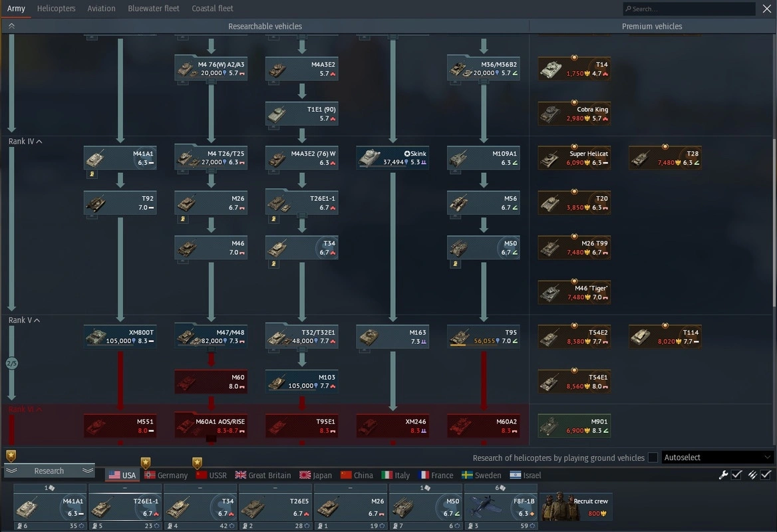Select the premium Super Hellcat vehicle
This screenshot has width=777, height=532.
(574, 158)
